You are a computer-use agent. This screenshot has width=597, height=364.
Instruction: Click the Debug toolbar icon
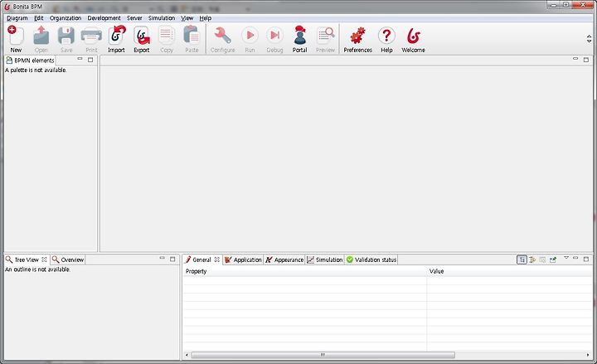pos(274,39)
